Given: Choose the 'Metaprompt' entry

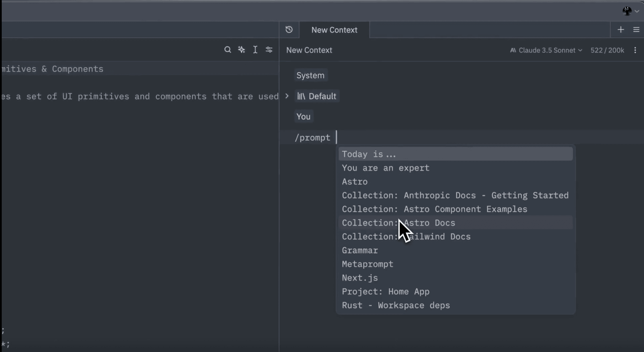Looking at the screenshot, I should (367, 264).
